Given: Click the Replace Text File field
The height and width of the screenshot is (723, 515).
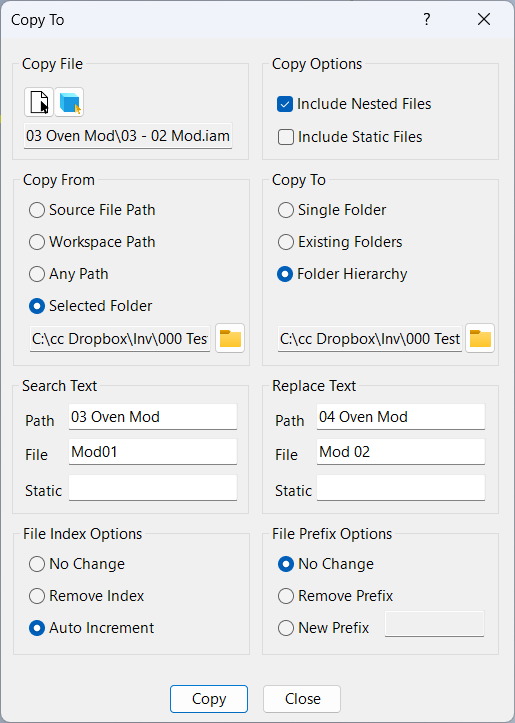Looking at the screenshot, I should click(x=401, y=452).
